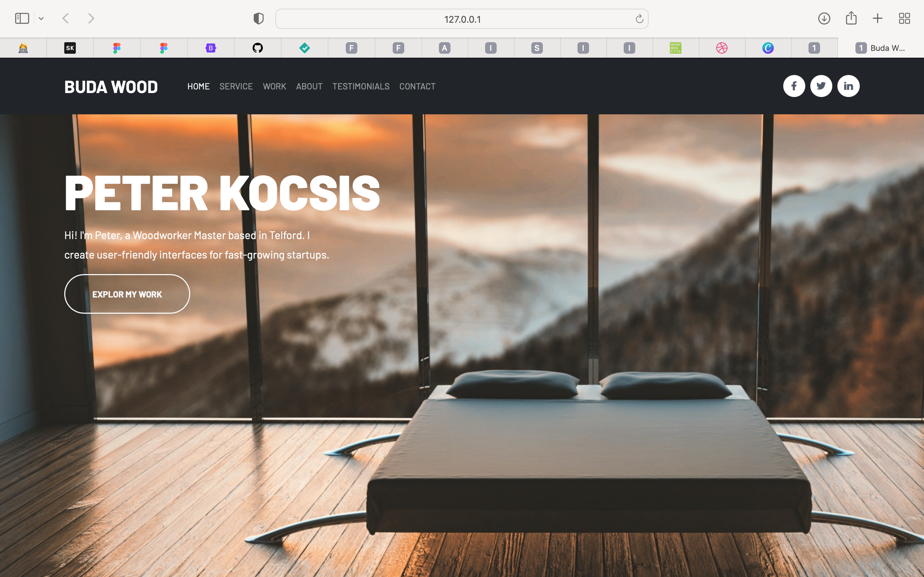Toggle the browser tab overview grid view
Viewport: 924px width, 577px height.
pos(905,18)
